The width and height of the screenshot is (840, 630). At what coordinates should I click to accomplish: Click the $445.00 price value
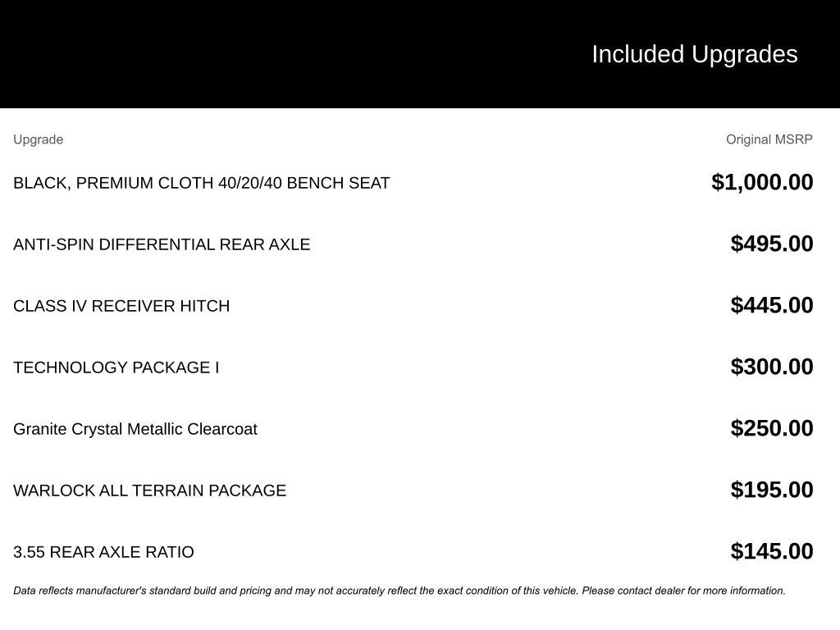[772, 305]
